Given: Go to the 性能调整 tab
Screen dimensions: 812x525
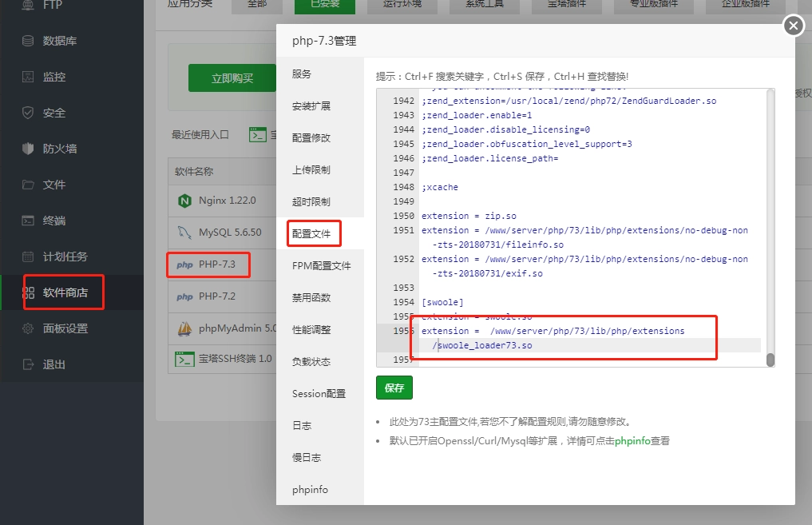Looking at the screenshot, I should [311, 329].
